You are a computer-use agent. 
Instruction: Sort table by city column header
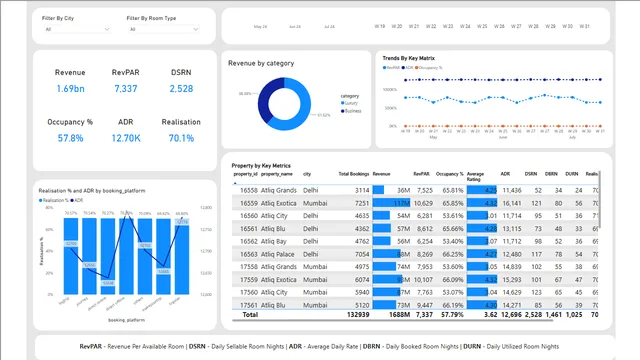pos(307,174)
